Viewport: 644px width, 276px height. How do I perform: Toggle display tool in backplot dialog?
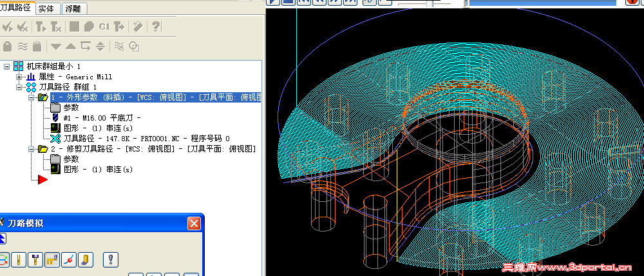[x=19, y=259]
